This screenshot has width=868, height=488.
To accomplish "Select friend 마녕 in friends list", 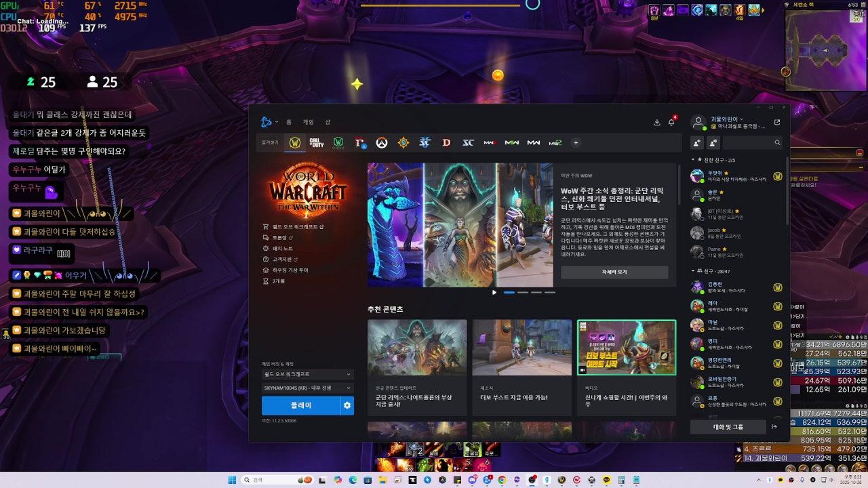I will [737, 325].
